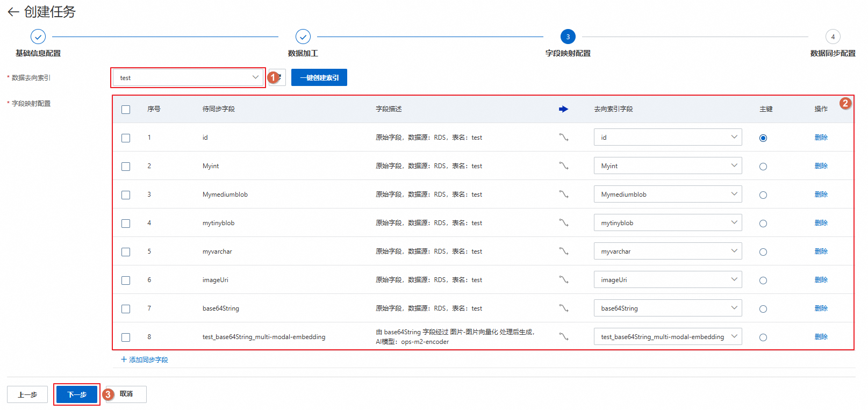Check the checkbox for the mytinyblob row
Screen dimensions: 868x410
coord(126,224)
